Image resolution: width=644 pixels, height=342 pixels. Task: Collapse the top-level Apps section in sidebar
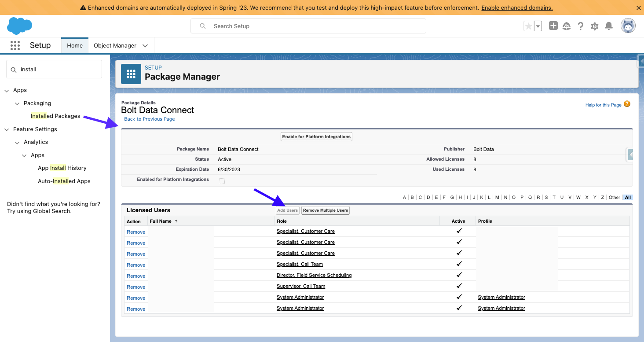click(x=7, y=90)
